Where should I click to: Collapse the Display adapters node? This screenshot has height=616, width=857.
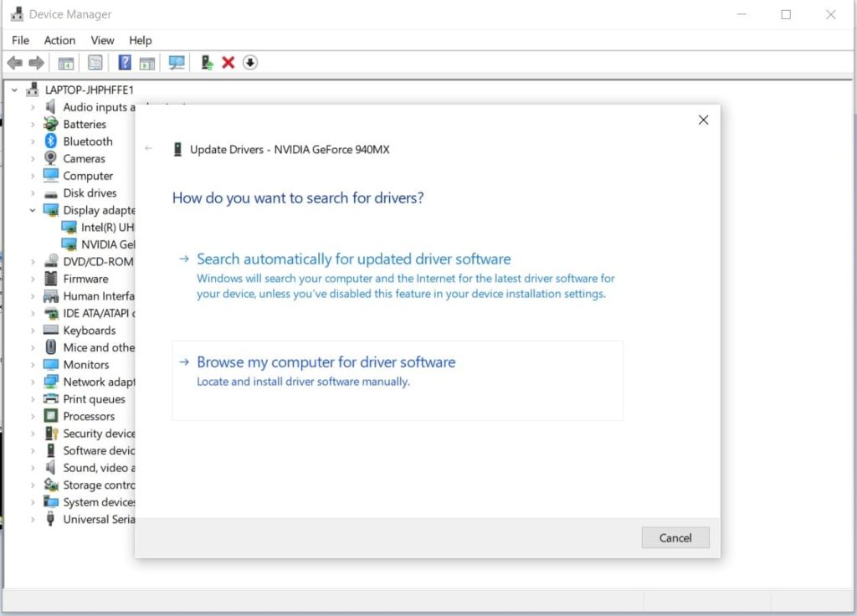point(33,210)
